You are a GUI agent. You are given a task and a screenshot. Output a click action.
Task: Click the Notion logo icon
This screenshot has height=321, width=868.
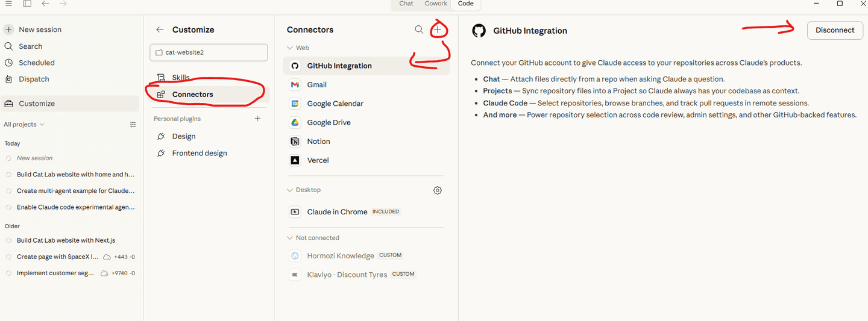point(295,142)
